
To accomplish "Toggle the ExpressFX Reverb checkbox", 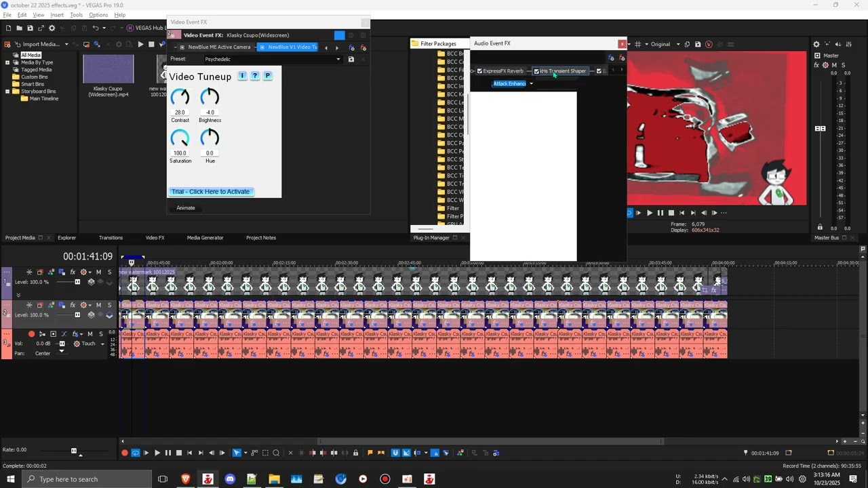I will coord(479,71).
